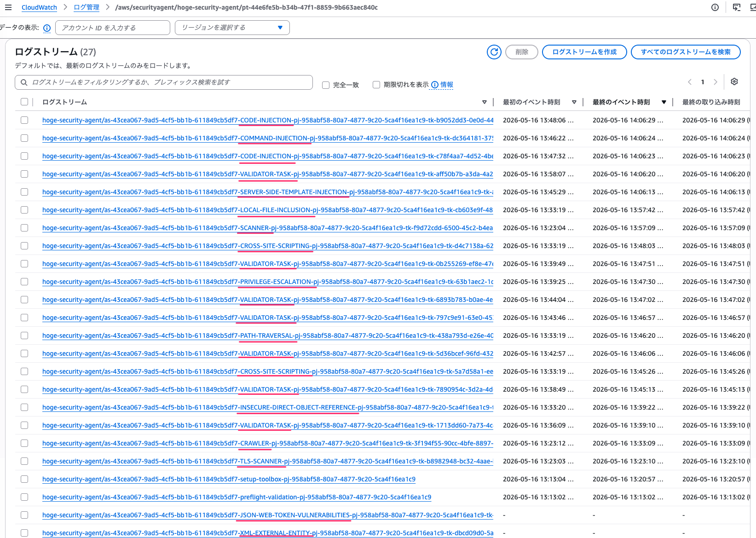Check the COMMAND-INJECTION stream row checkbox
The height and width of the screenshot is (538, 756).
24,138
